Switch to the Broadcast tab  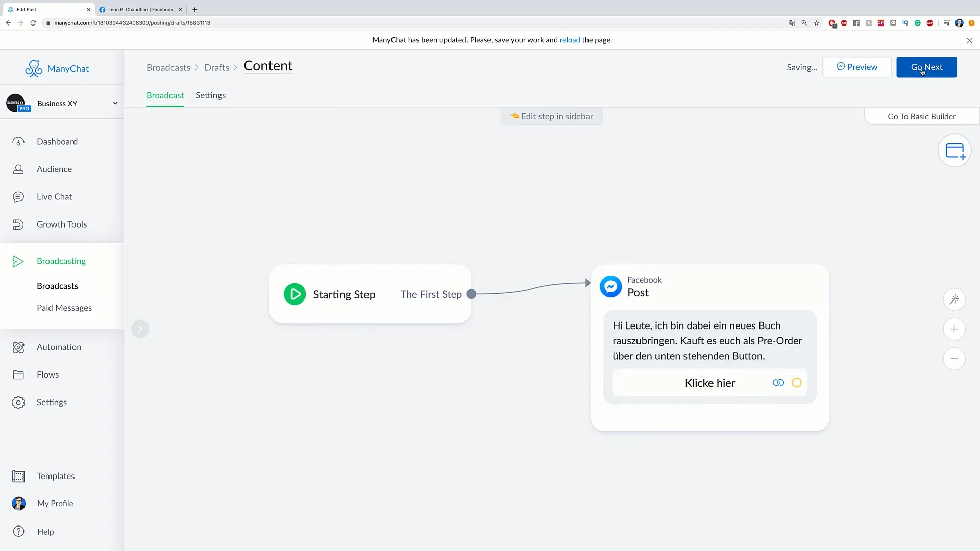(165, 95)
